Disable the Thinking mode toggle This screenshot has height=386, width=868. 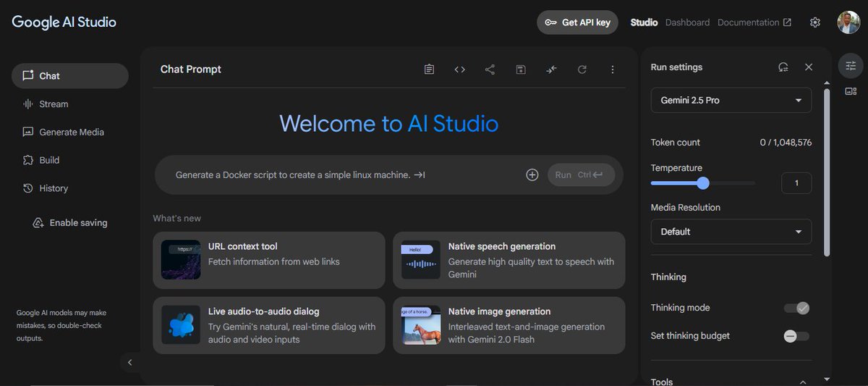pos(796,308)
